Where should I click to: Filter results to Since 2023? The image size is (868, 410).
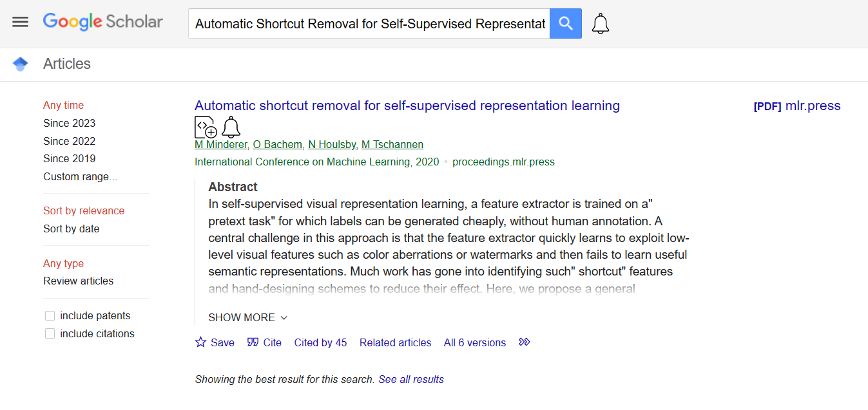(69, 123)
